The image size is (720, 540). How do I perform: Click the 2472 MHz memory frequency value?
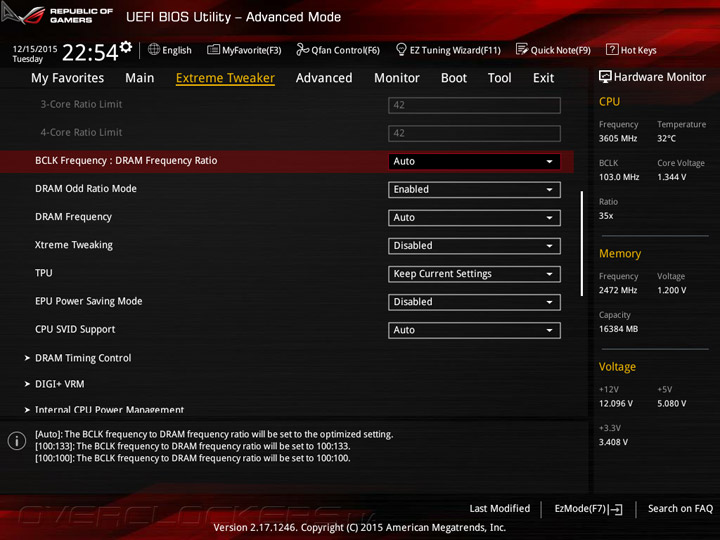[x=618, y=290]
